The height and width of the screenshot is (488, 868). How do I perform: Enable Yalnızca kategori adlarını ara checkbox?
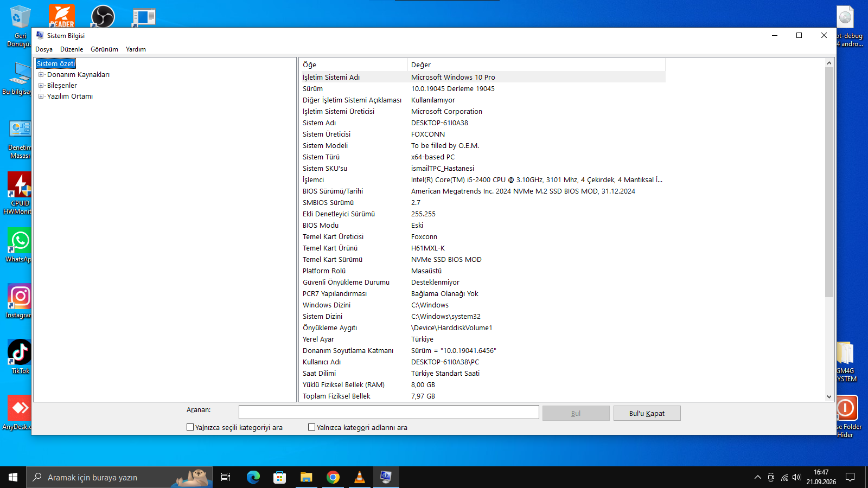[311, 427]
